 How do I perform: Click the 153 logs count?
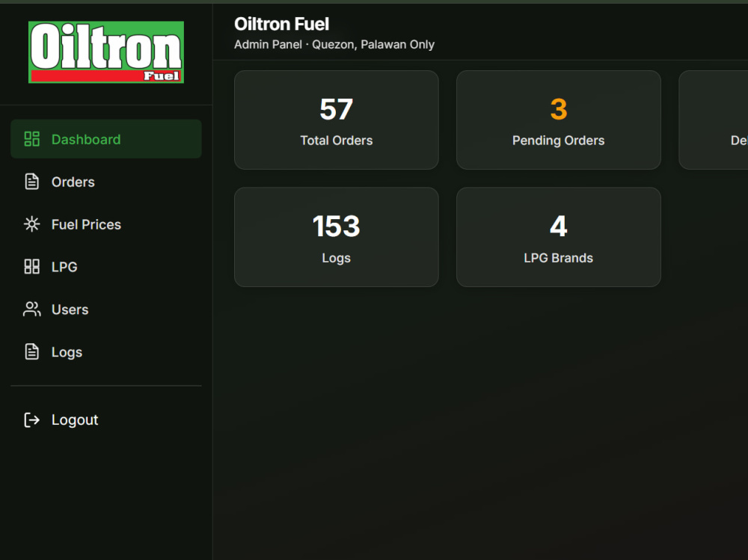pyautogui.click(x=337, y=226)
